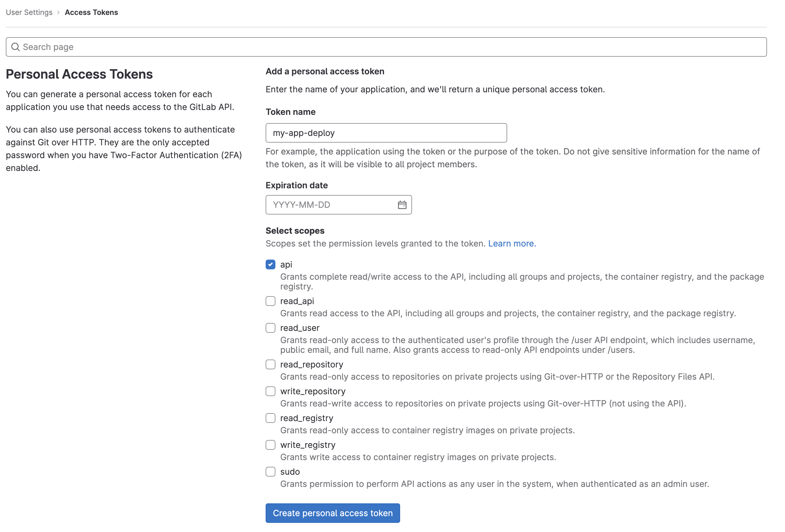Tick the write_repository scope
The height and width of the screenshot is (532, 785).
[x=271, y=391]
